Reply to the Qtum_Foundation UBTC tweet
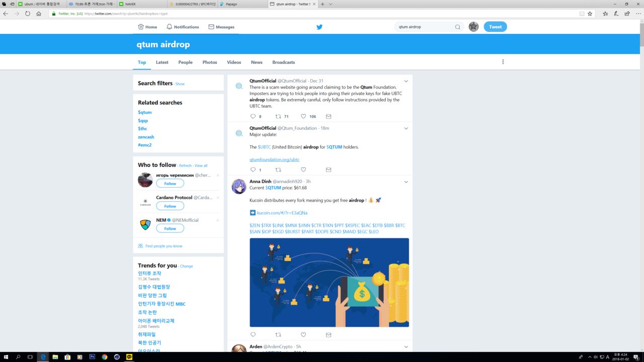Viewport: 644px width, 362px height. point(253,170)
